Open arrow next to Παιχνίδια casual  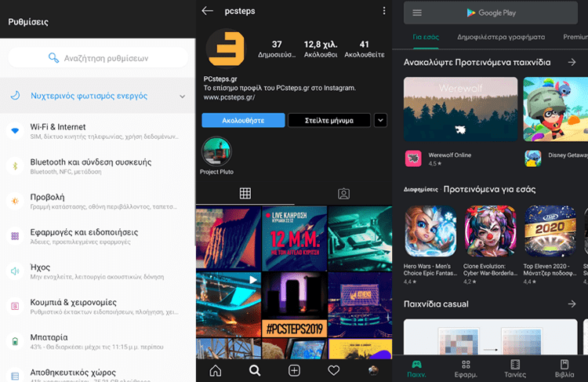[572, 304]
